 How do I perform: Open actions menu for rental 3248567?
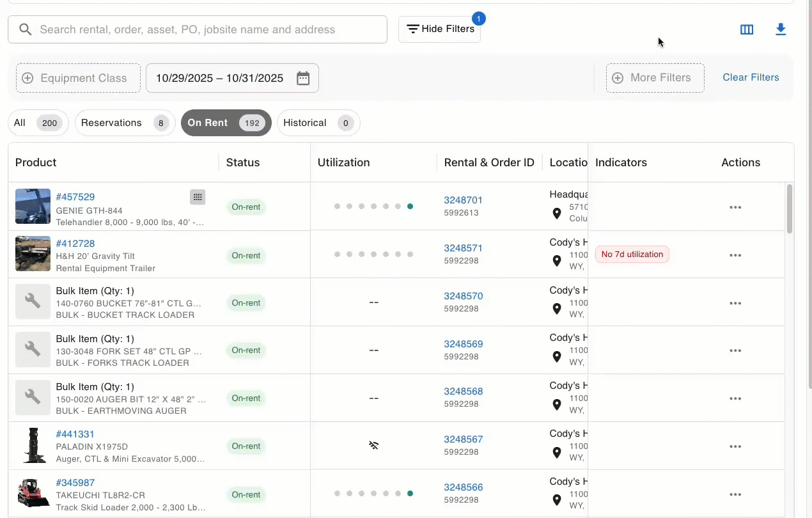point(735,446)
